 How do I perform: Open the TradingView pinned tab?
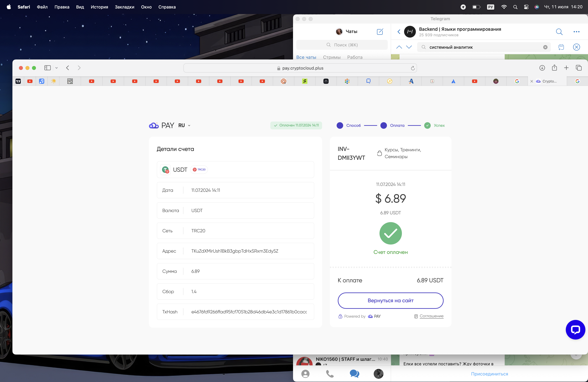coord(18,81)
